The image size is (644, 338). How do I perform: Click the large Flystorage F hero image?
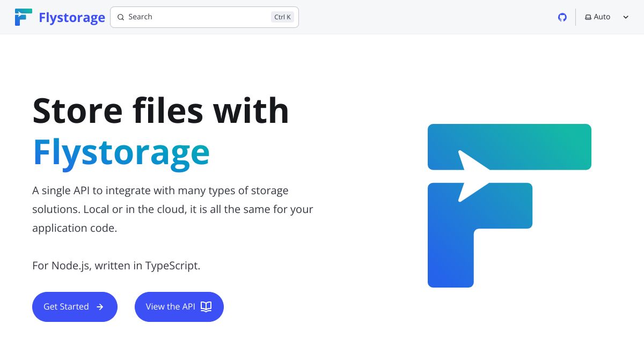click(509, 205)
